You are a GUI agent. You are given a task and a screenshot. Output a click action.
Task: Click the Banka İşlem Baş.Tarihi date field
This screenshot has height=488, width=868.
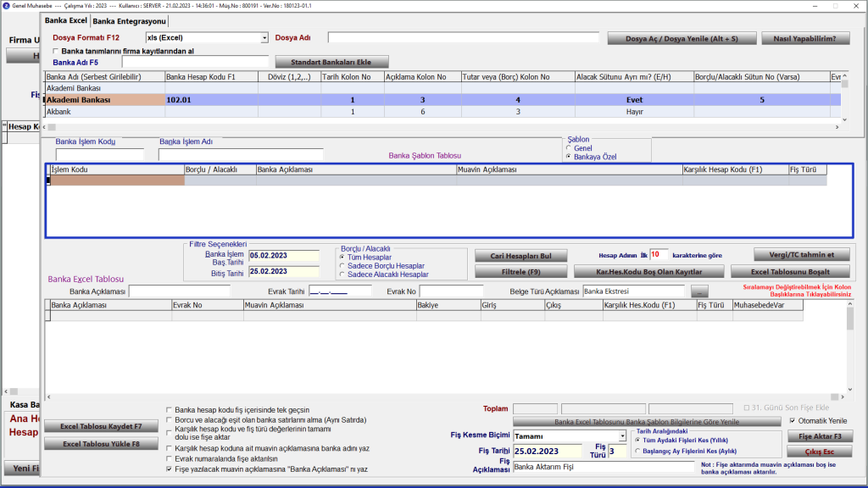click(x=284, y=256)
